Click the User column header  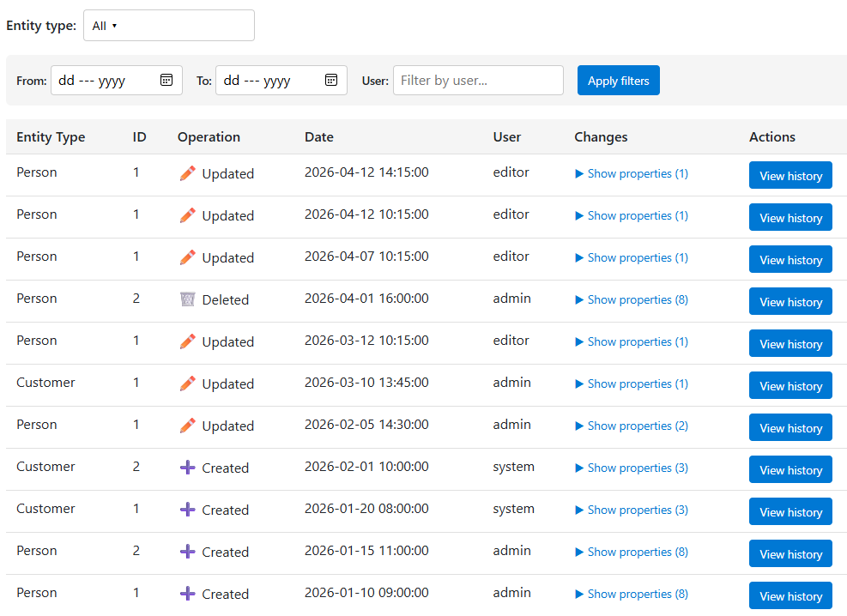(x=506, y=137)
